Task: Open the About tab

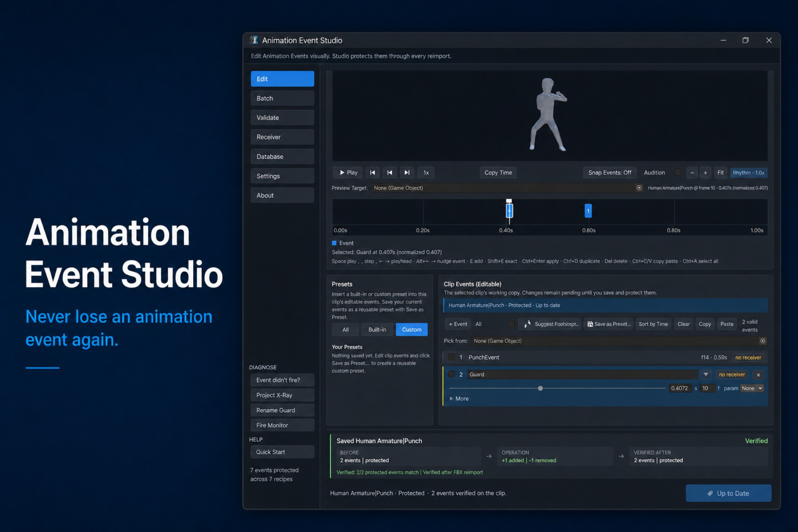Action: tap(282, 195)
